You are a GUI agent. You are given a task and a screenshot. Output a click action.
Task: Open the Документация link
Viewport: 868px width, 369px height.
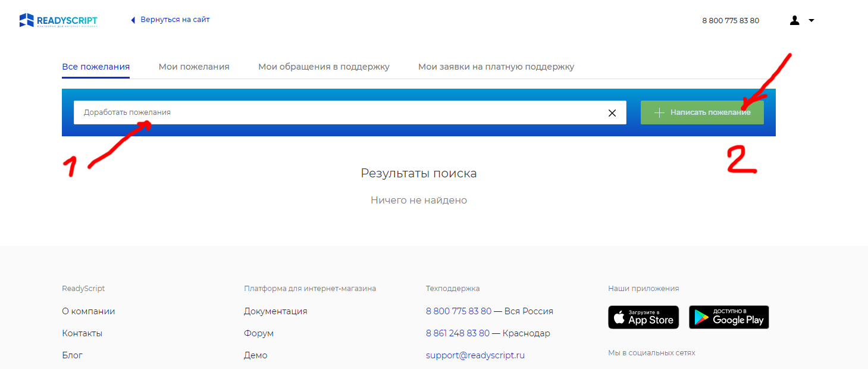pyautogui.click(x=275, y=311)
